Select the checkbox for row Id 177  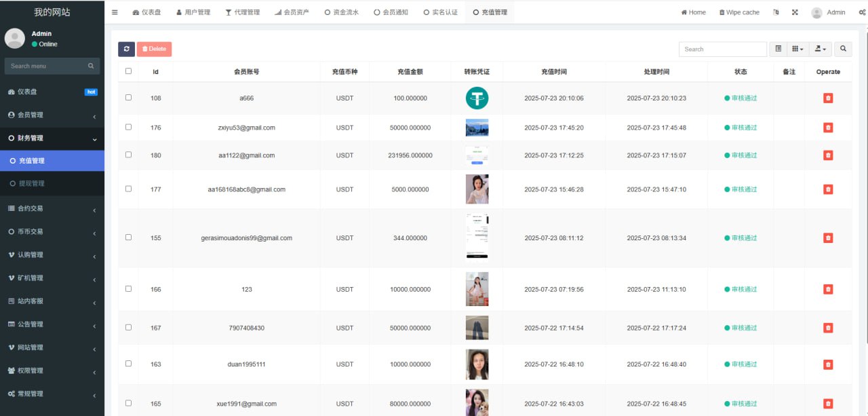[x=129, y=189]
